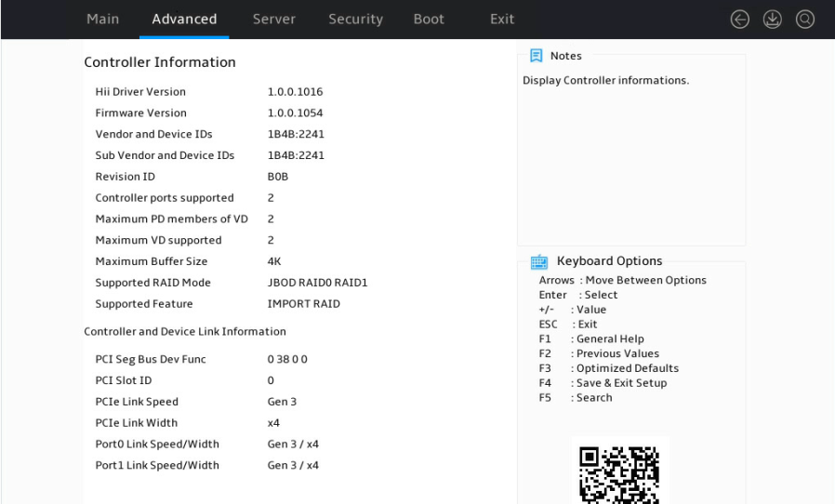Screen dimensions: 835x504
Task: Select Port0 Link Speed/Width label
Action: [x=157, y=444]
